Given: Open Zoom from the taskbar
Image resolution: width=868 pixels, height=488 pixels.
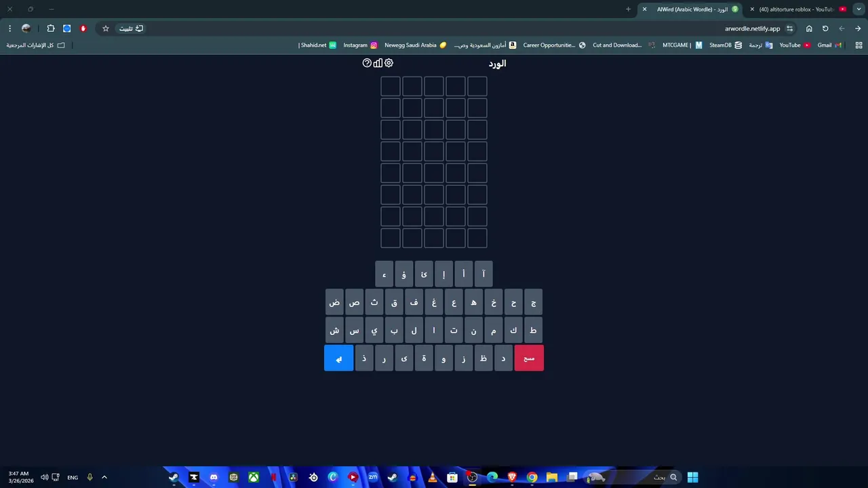Looking at the screenshot, I should [373, 477].
